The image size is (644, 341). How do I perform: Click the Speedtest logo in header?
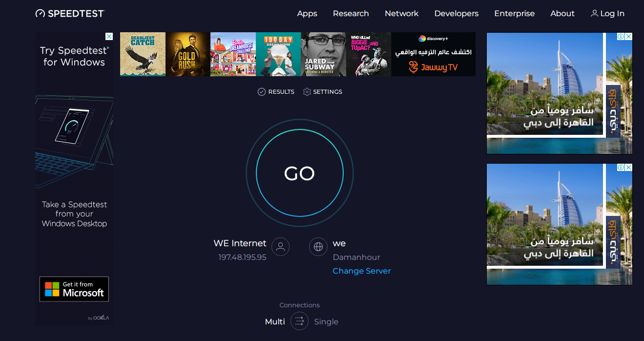pos(70,14)
